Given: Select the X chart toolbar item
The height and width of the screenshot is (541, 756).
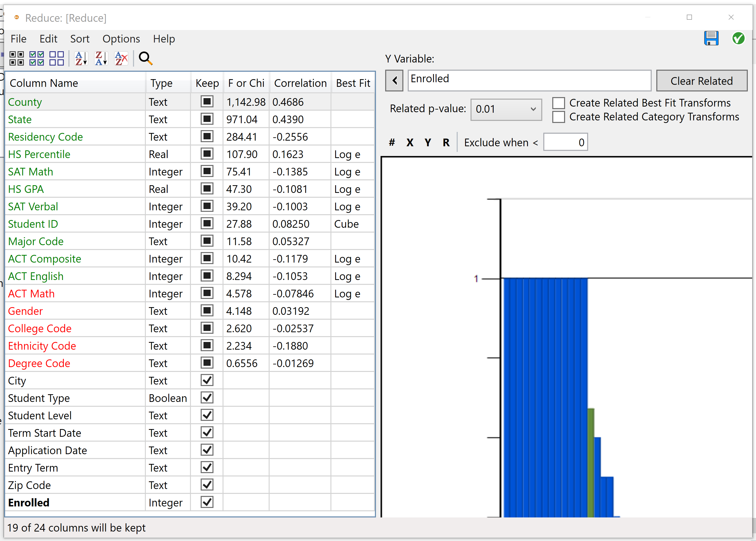Looking at the screenshot, I should pos(410,143).
